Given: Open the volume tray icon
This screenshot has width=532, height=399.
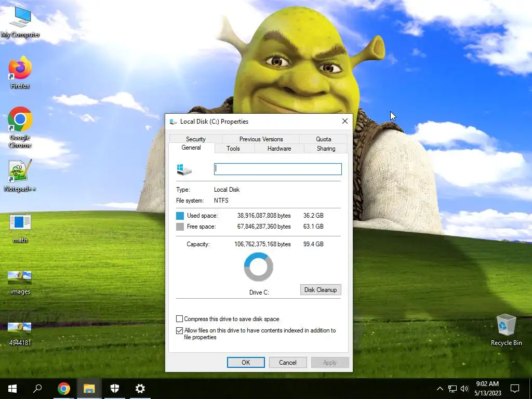Looking at the screenshot, I should tap(464, 389).
